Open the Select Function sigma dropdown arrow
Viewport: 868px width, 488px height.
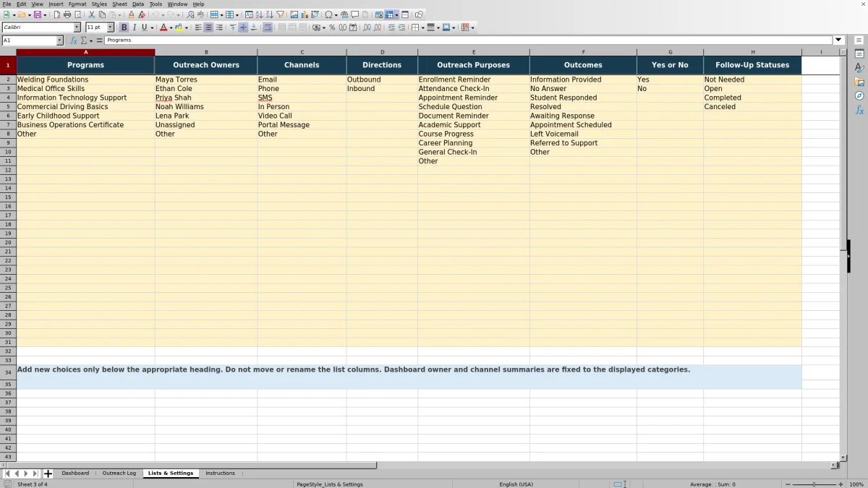[90, 40]
